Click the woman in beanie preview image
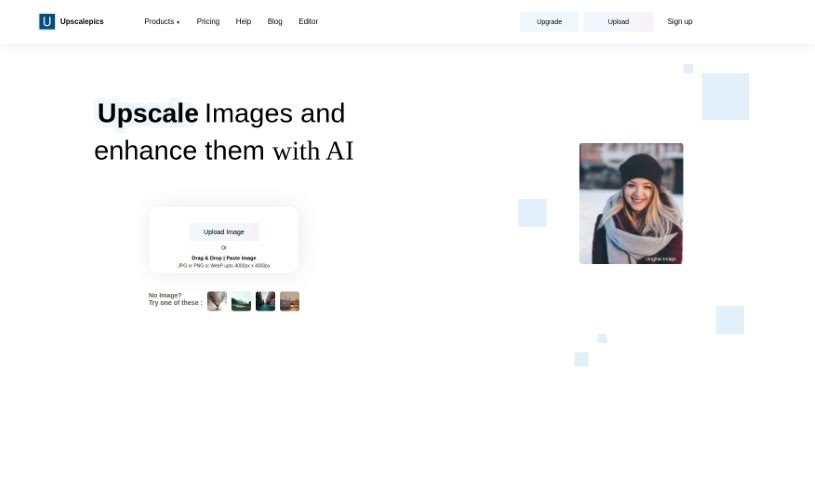Screen dimensions: 815x480 tap(631, 203)
